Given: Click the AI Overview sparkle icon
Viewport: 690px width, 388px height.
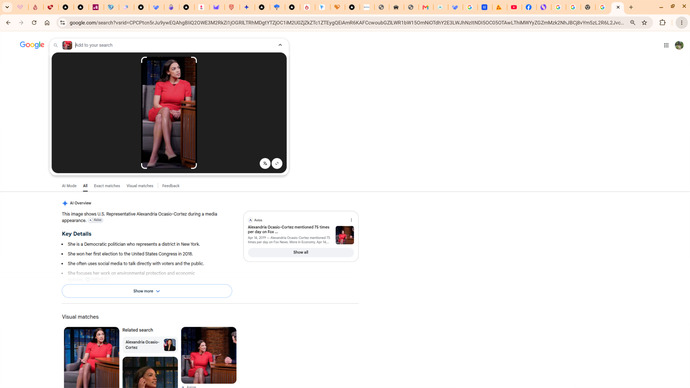Looking at the screenshot, I should (x=65, y=203).
